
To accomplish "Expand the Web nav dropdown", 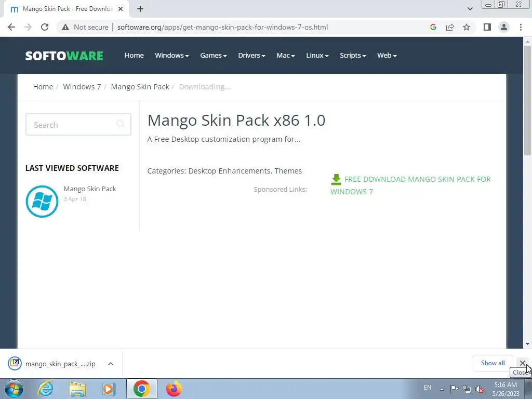I will 387,55.
